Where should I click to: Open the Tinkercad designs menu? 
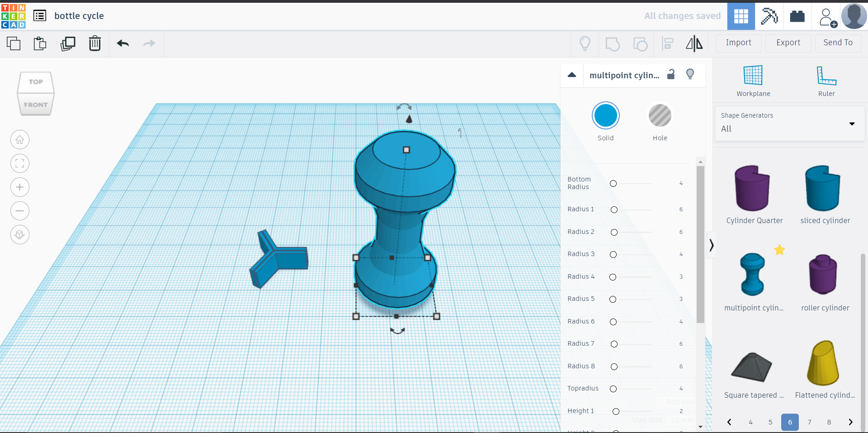40,15
